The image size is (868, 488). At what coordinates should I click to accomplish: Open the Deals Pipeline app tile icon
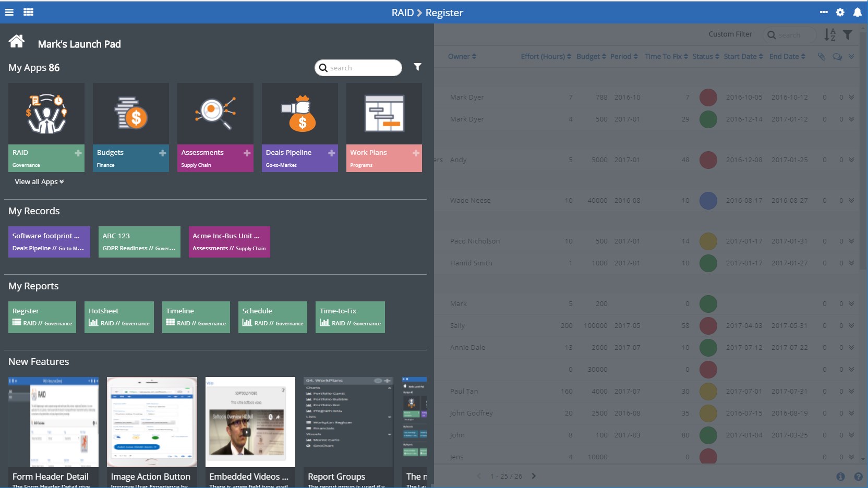(300, 114)
